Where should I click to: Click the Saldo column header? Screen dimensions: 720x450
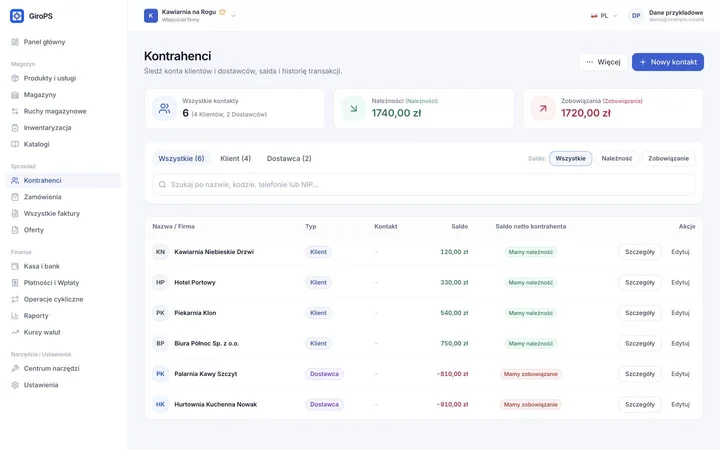coord(459,226)
